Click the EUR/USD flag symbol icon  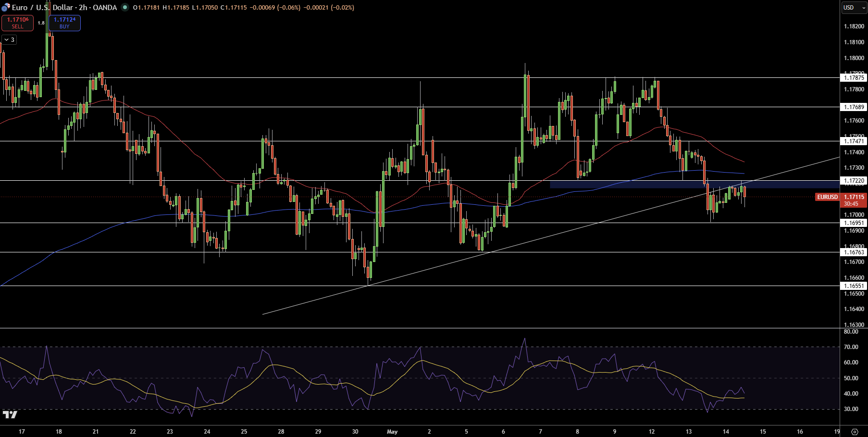click(x=6, y=8)
